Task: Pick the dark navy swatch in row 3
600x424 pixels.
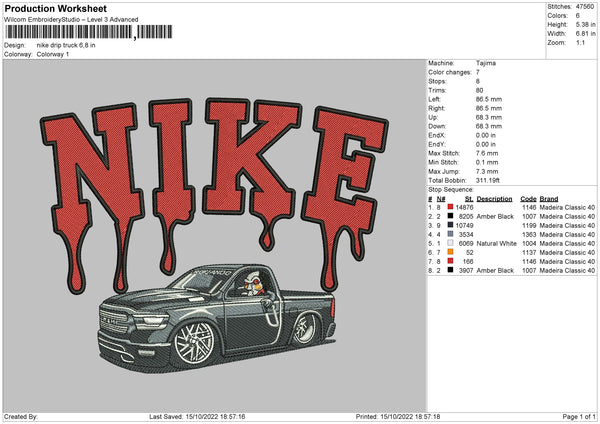Action: point(450,225)
